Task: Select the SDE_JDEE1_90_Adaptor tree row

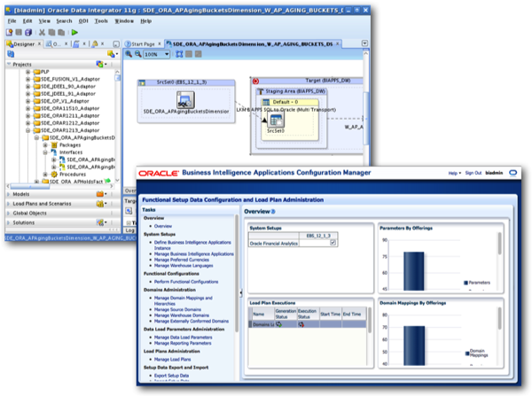Action: 68,87
